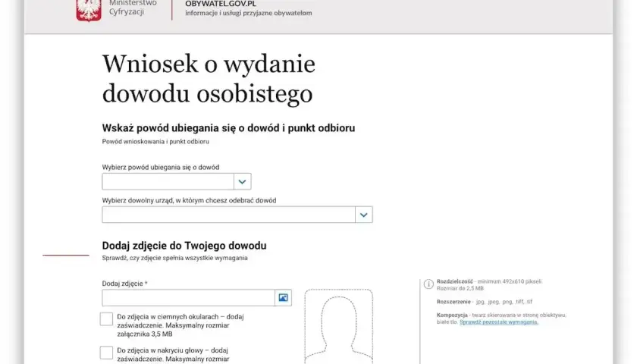This screenshot has height=364, width=637.
Task: Click the Polish eagle emblem logo
Action: point(89,10)
